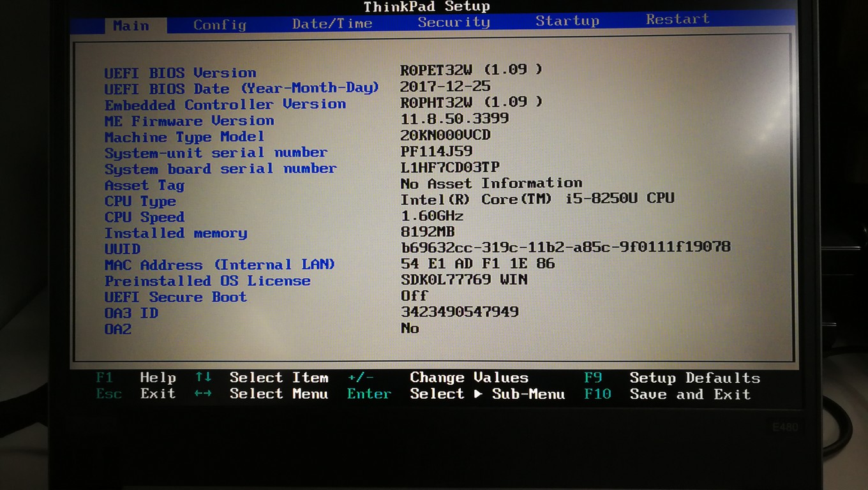Image resolution: width=868 pixels, height=490 pixels.
Task: Select the Security tab
Action: tap(454, 22)
